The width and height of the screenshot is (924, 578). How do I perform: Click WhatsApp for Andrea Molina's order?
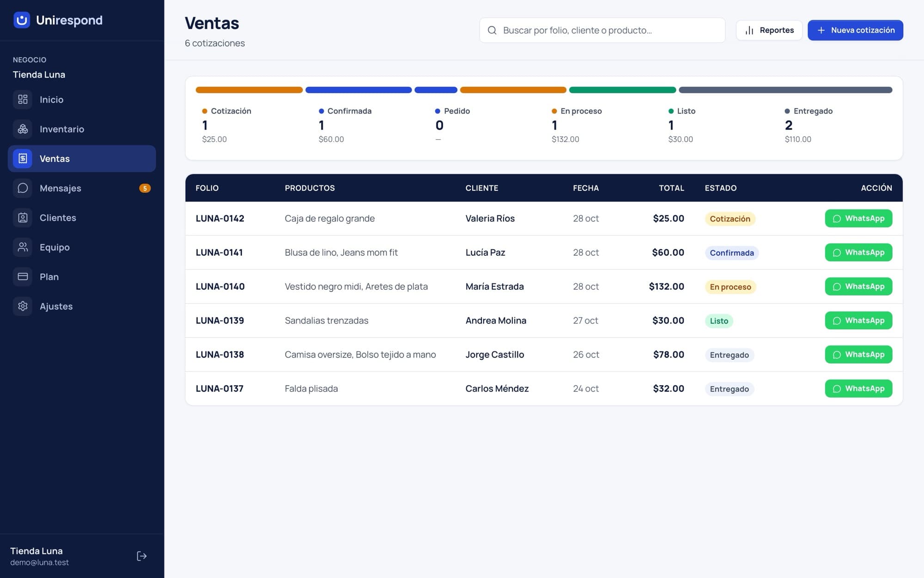click(858, 320)
